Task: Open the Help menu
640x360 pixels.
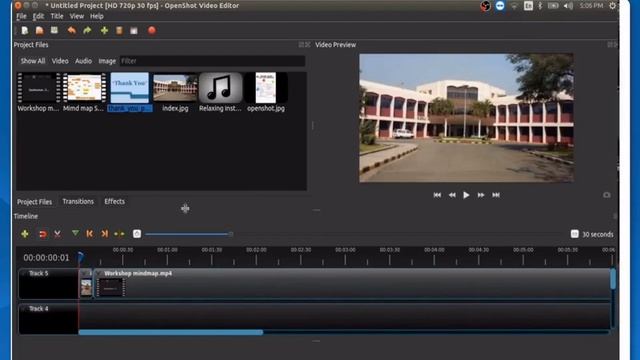Action: 97,16
